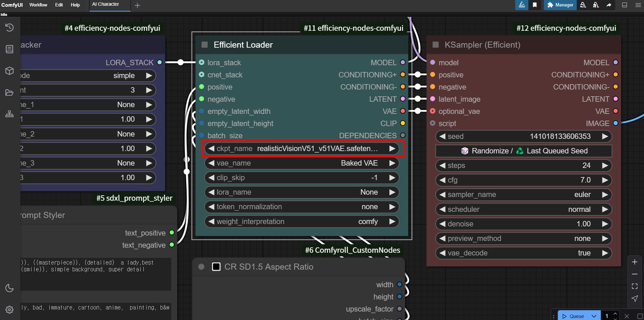Open the Workflow menu
Viewport: 644px width, 320px height.
click(38, 5)
